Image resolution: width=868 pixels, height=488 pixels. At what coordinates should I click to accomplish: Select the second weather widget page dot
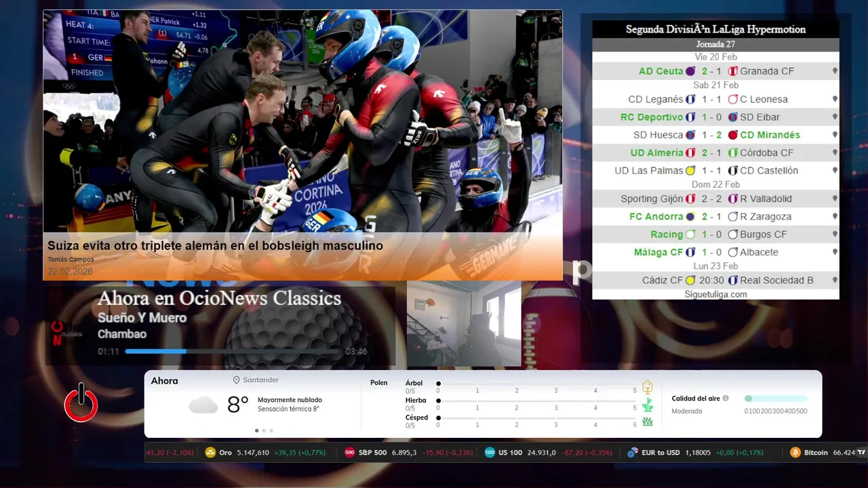point(264,430)
